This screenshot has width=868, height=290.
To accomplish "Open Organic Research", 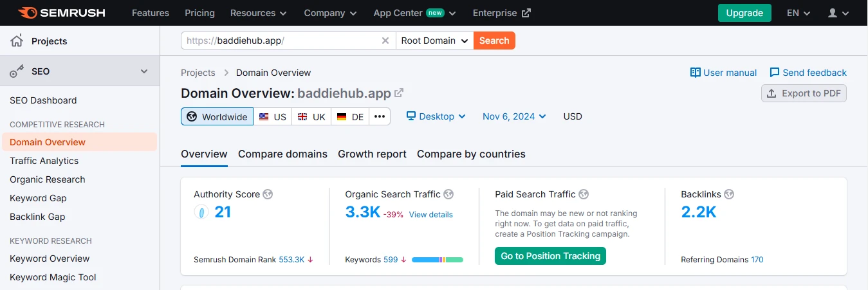I will 48,179.
